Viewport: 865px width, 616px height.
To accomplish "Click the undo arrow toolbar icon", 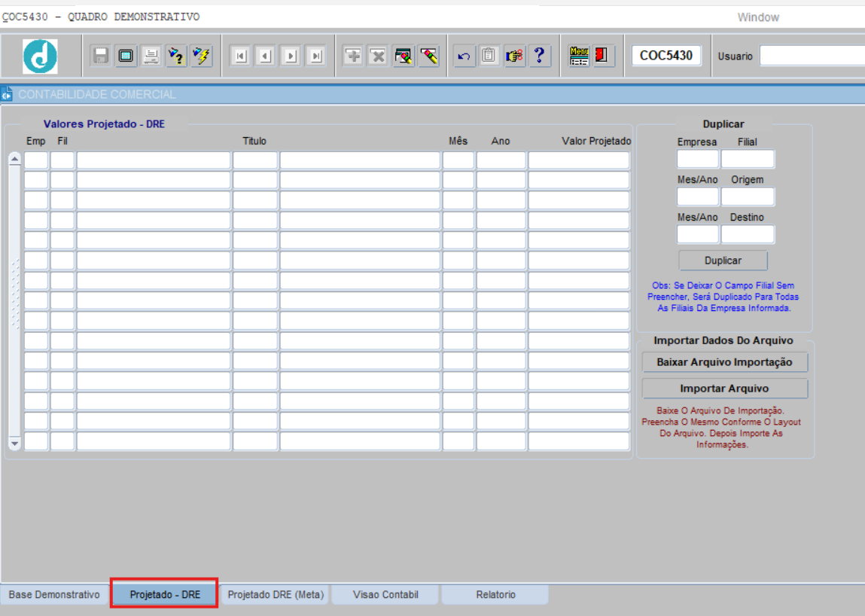I will 464,56.
